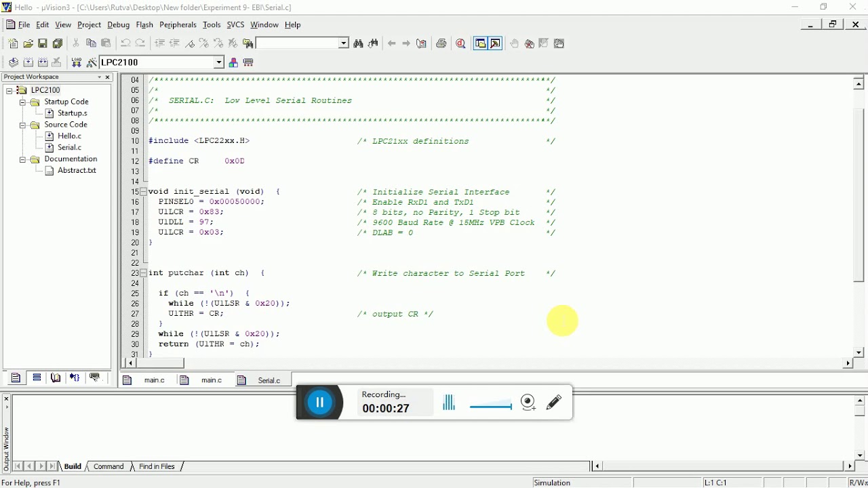Image resolution: width=868 pixels, height=488 pixels.
Task: Click the Redo arrow icon
Action: [x=140, y=43]
